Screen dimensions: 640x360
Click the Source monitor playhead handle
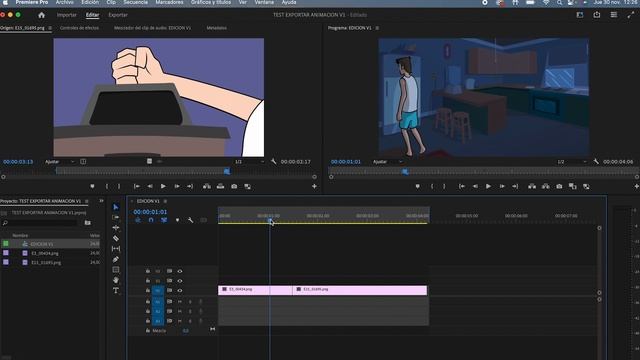click(227, 172)
